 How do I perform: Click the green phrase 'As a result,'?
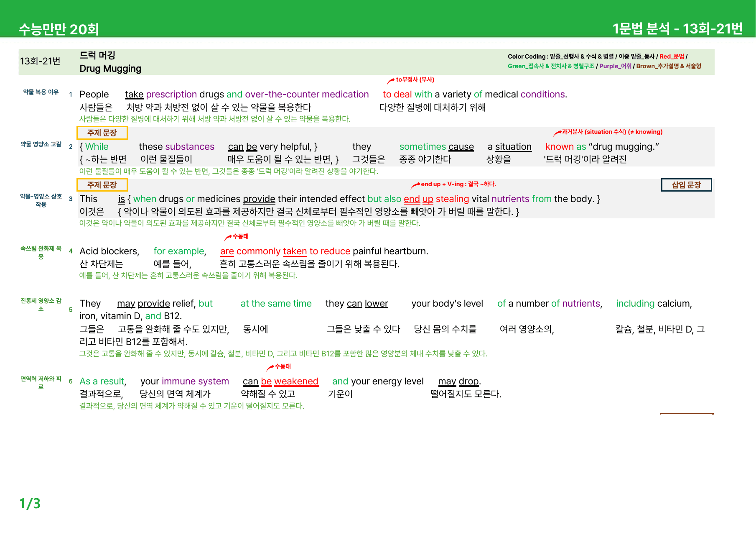(x=103, y=381)
